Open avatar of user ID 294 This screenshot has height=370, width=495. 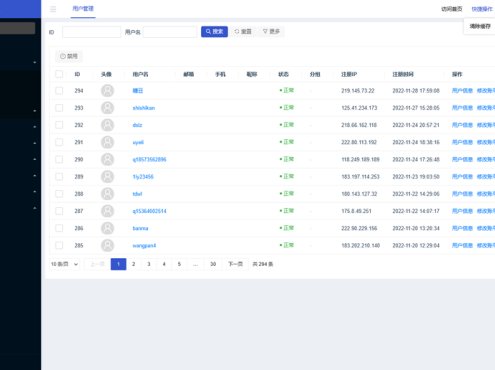tap(107, 91)
